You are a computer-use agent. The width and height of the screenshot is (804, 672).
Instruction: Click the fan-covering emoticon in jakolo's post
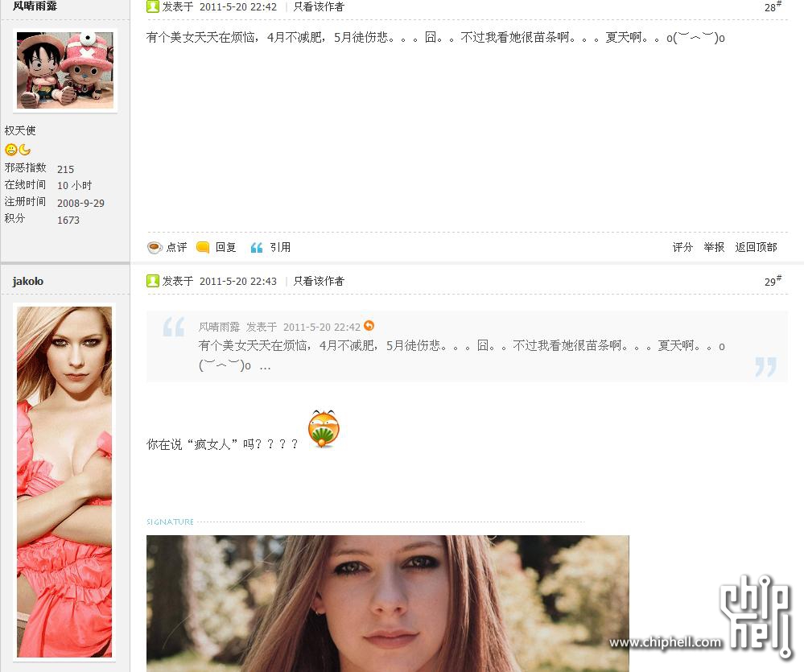[x=324, y=429]
